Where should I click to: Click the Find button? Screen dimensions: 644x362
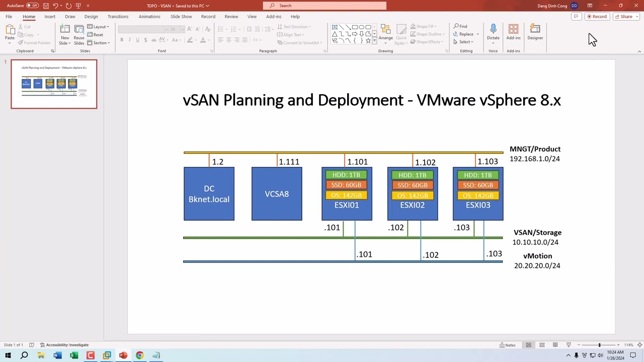[460, 26]
